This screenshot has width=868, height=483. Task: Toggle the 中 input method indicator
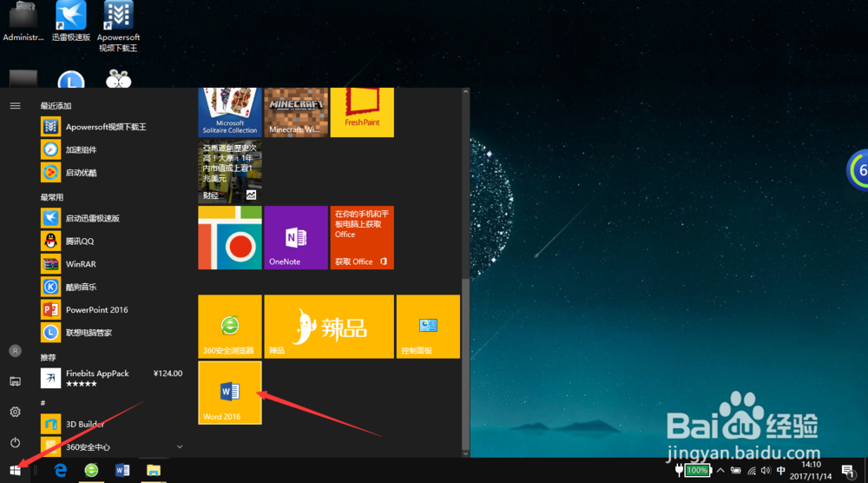pos(780,471)
